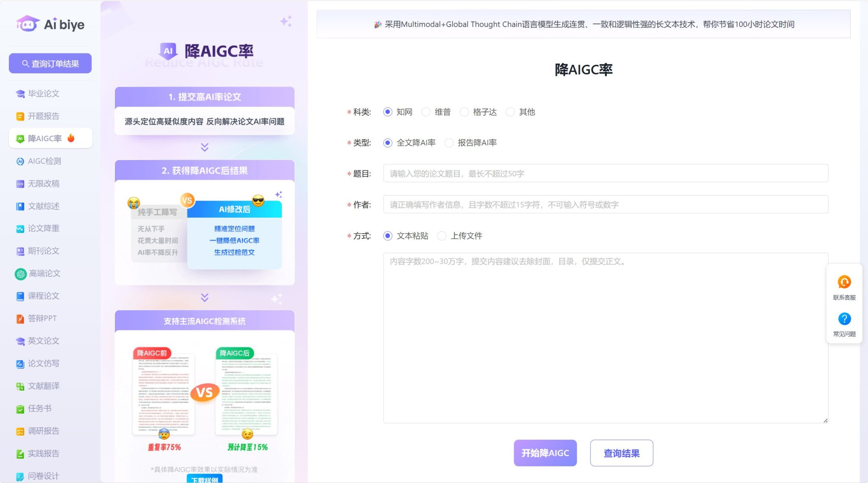Open the 文献翻译 tool

(44, 386)
